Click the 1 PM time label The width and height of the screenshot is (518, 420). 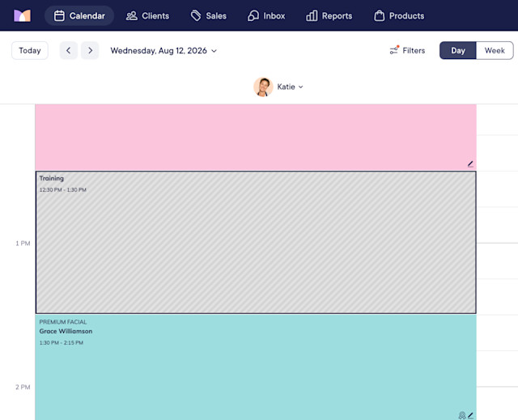pos(23,244)
